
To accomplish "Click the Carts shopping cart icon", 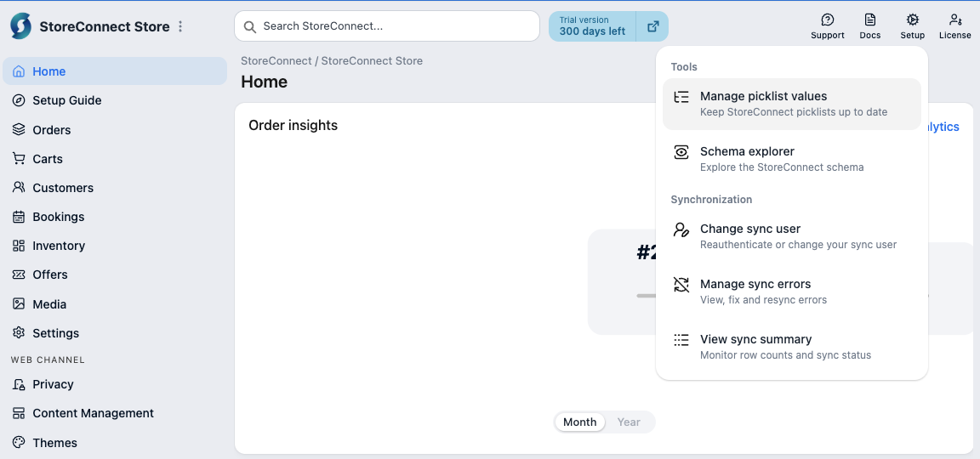I will (19, 159).
